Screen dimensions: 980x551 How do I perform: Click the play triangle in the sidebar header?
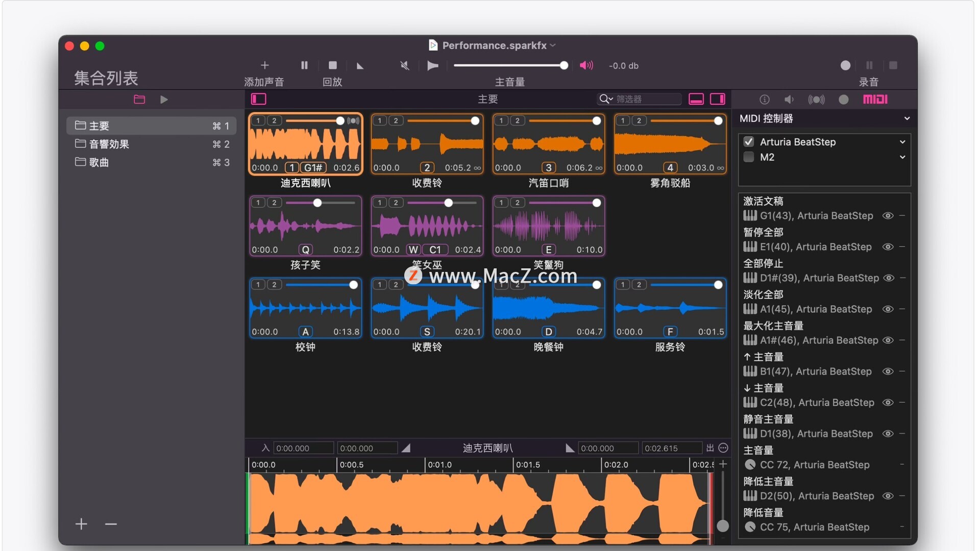click(x=164, y=99)
